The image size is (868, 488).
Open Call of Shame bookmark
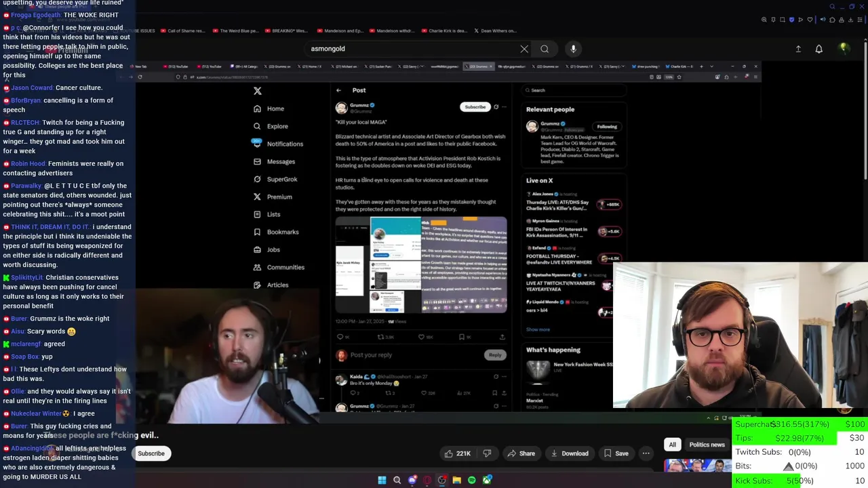tap(182, 30)
